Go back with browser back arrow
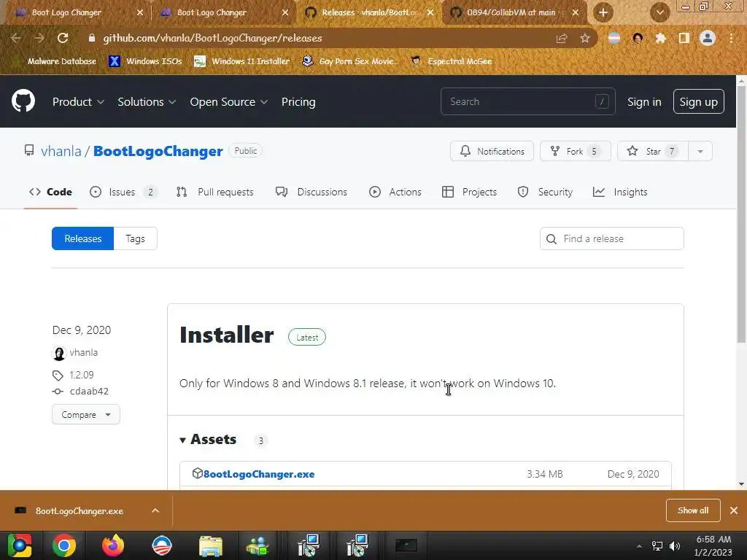This screenshot has width=747, height=560. (16, 38)
